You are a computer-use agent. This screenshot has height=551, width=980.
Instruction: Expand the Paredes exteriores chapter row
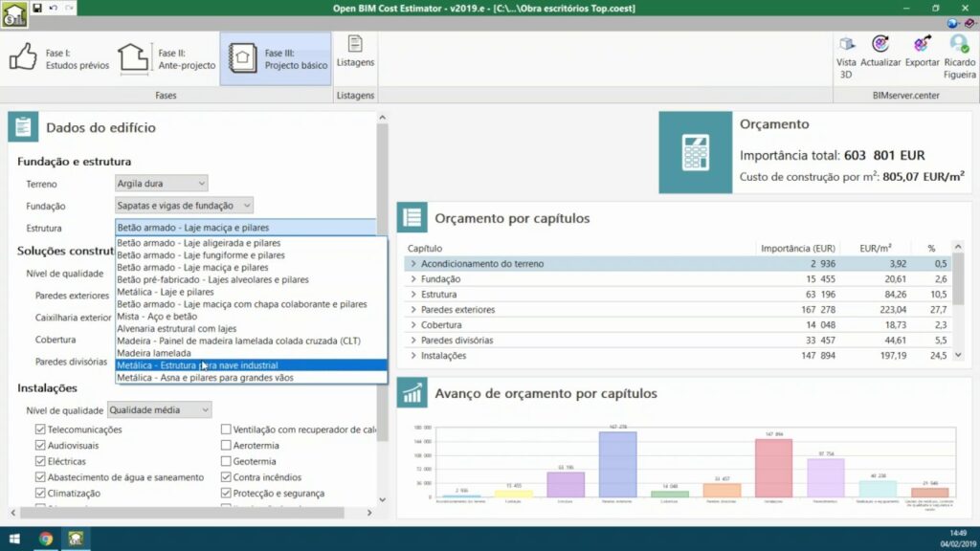[413, 310]
